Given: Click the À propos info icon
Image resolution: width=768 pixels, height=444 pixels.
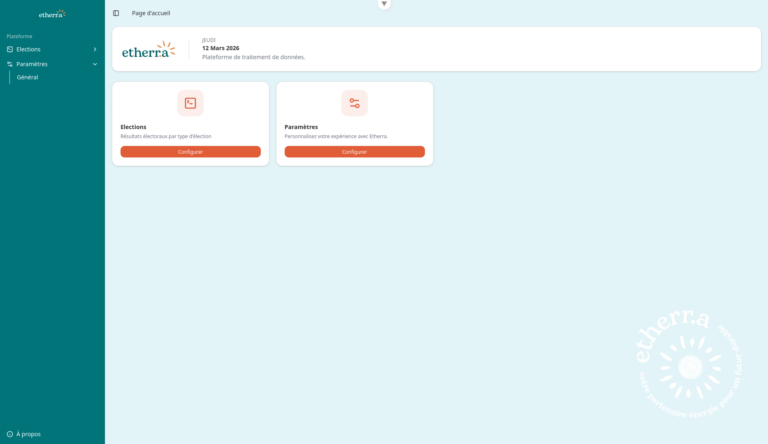Looking at the screenshot, I should tap(10, 434).
